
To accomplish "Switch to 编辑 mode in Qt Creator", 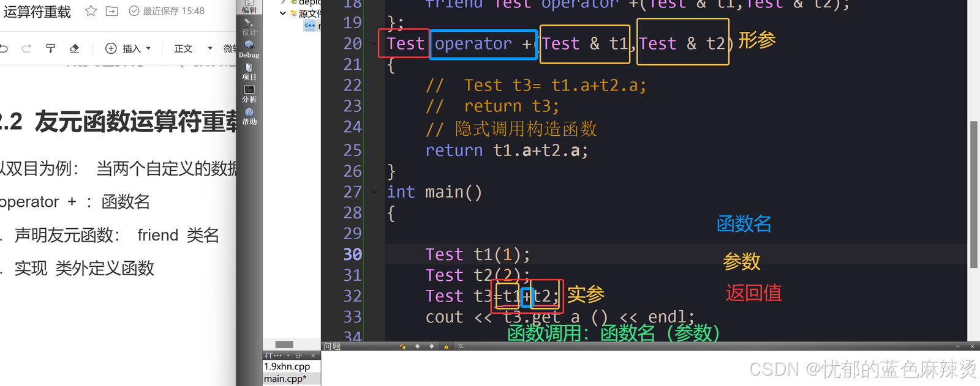I will (x=249, y=7).
